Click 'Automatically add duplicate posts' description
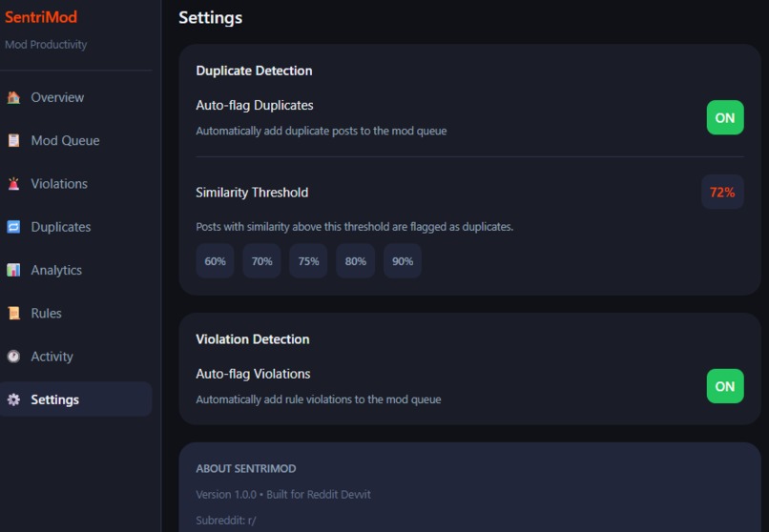 tap(322, 131)
